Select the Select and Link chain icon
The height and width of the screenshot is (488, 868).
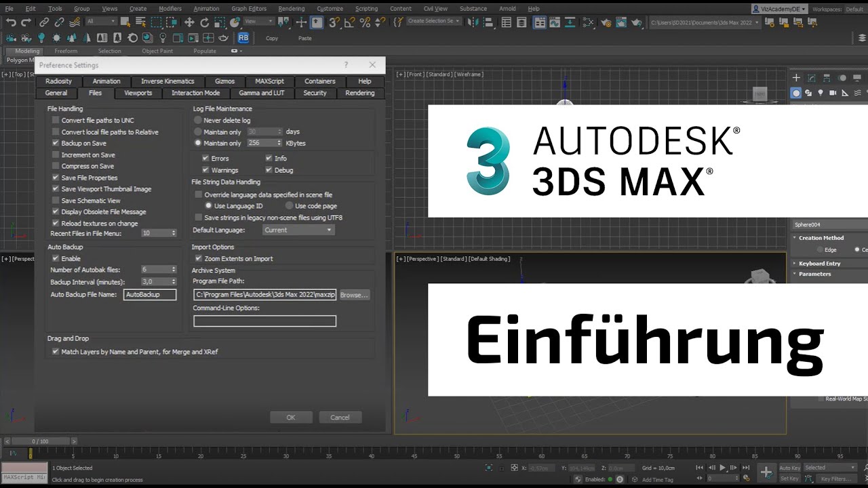click(44, 22)
